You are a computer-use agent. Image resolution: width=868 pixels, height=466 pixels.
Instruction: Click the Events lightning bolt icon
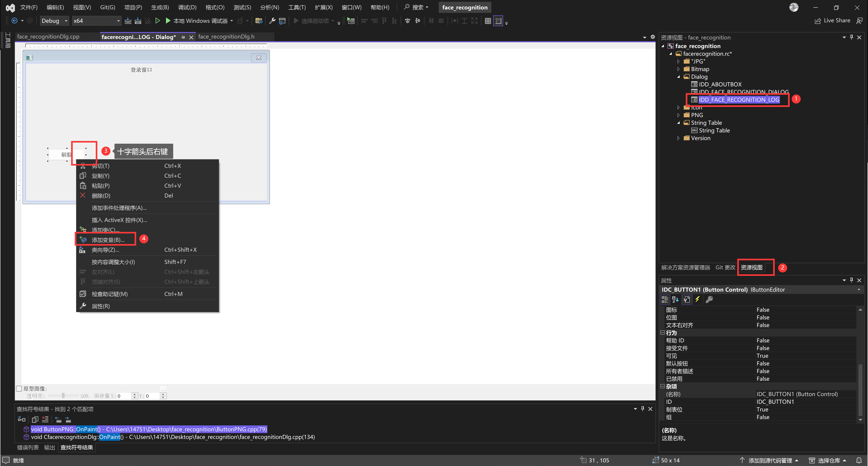(698, 299)
